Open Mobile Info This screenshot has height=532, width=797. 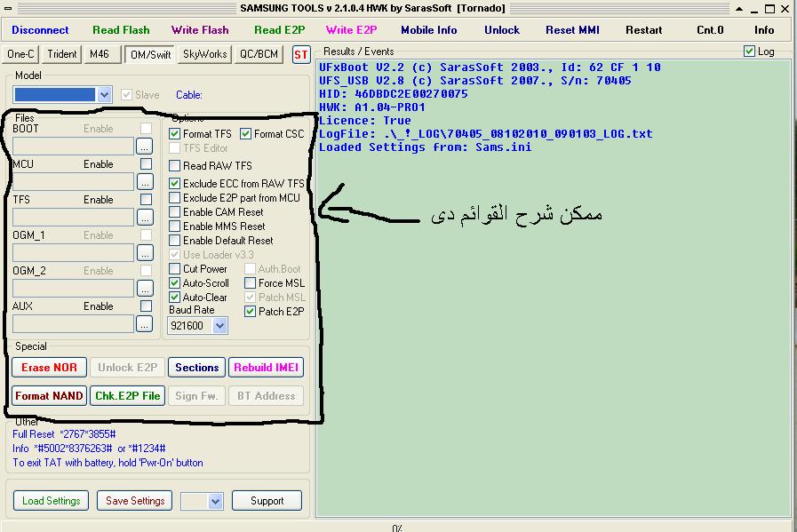pos(428,30)
